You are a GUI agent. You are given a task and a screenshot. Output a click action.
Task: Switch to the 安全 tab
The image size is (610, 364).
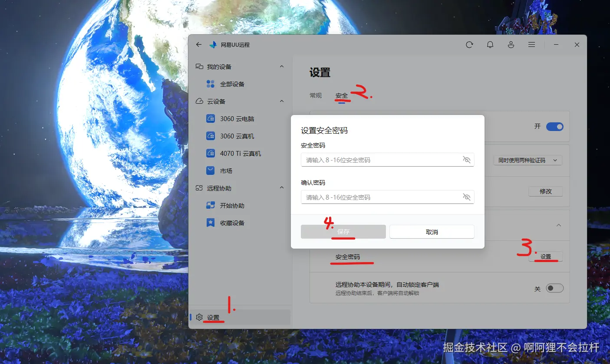pyautogui.click(x=342, y=95)
